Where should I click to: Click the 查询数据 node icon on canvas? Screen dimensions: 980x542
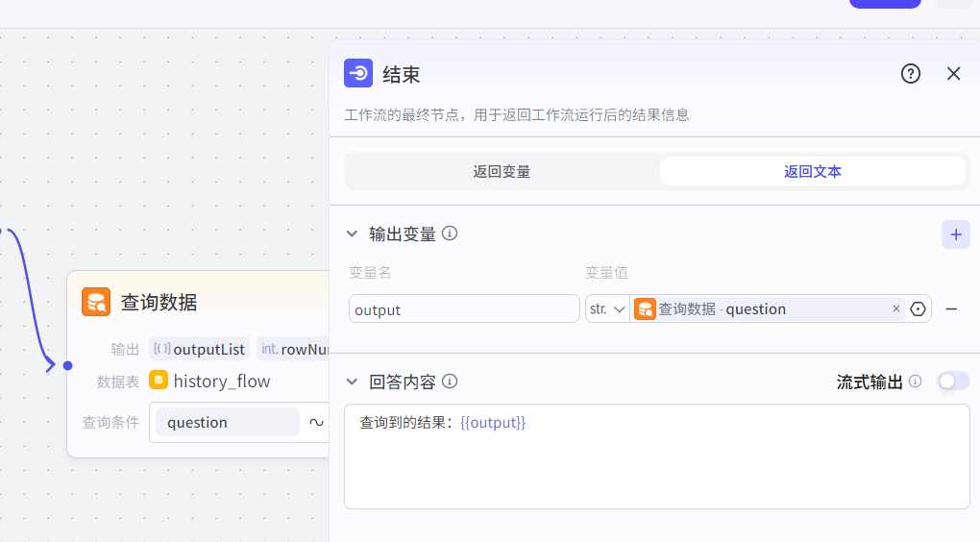(x=96, y=302)
